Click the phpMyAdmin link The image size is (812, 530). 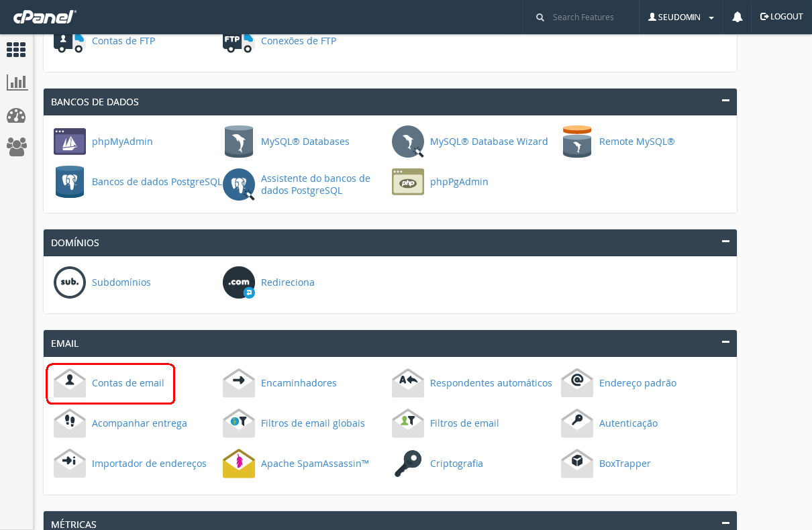point(122,142)
